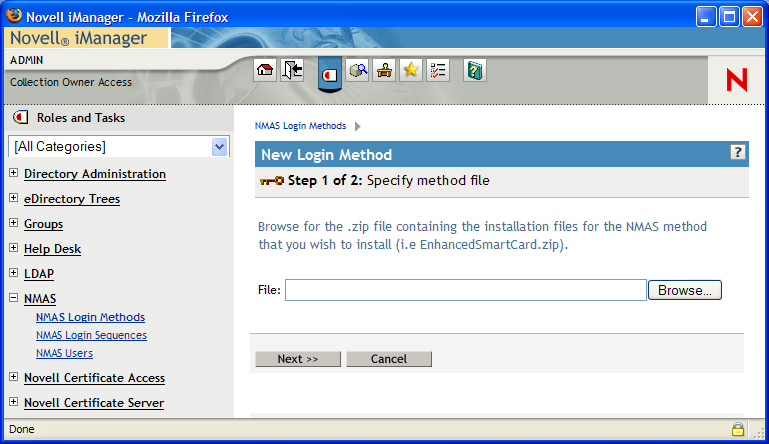Close the Firefox window

point(752,17)
